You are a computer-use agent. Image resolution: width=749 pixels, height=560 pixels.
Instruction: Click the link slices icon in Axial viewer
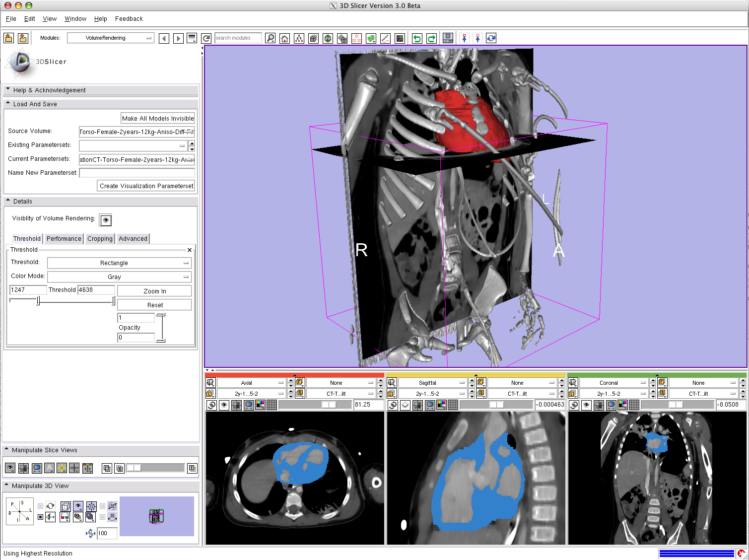212,405
